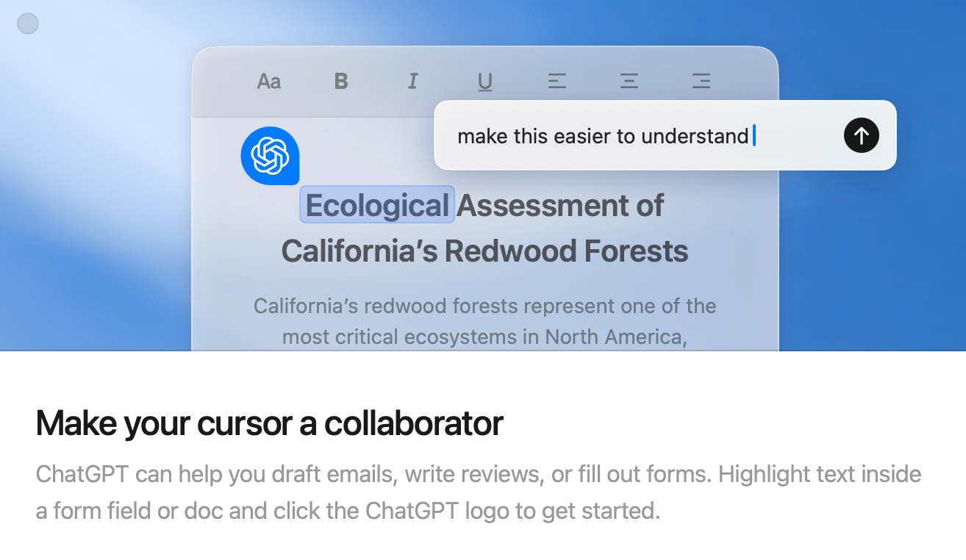Click the line 'a form field or doc and click'
Image resolution: width=966 pixels, height=560 pixels.
click(348, 511)
